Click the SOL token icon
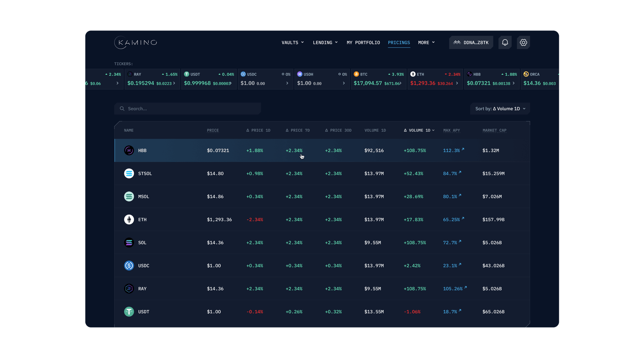This screenshot has height=358, width=644. [129, 243]
